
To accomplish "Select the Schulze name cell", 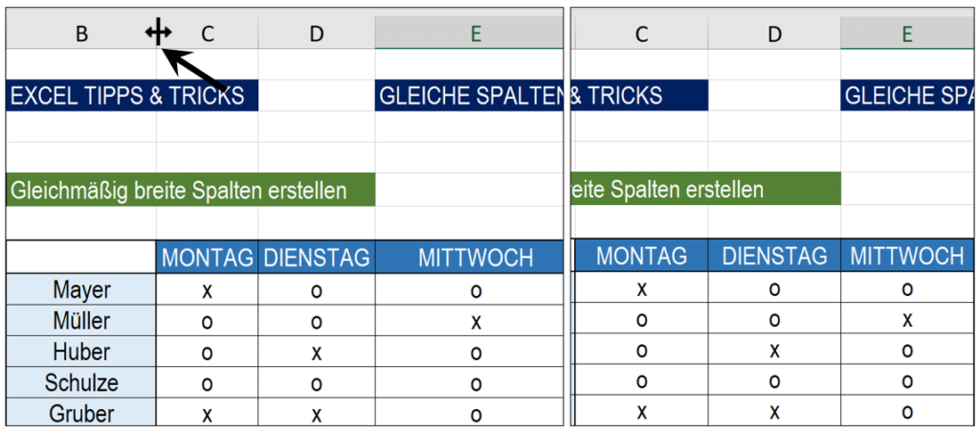I will click(x=81, y=382).
